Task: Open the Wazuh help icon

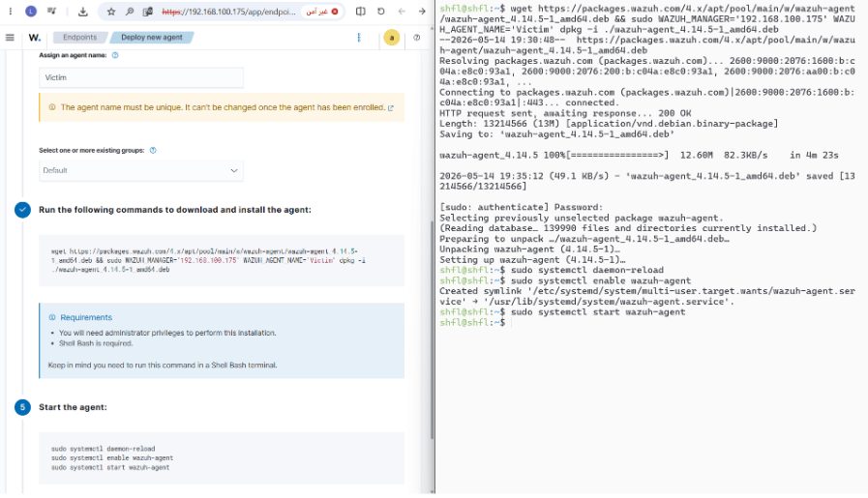Action: [x=417, y=38]
